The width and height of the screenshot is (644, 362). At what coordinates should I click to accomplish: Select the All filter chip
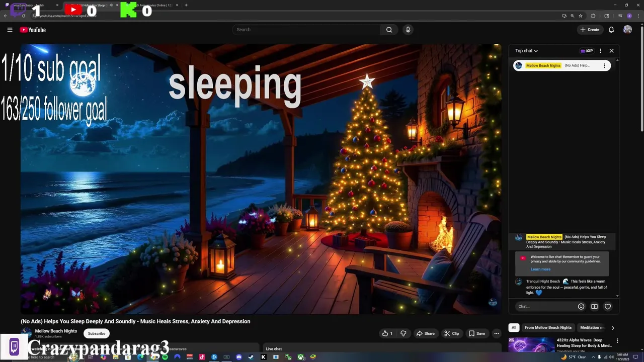[x=514, y=327]
